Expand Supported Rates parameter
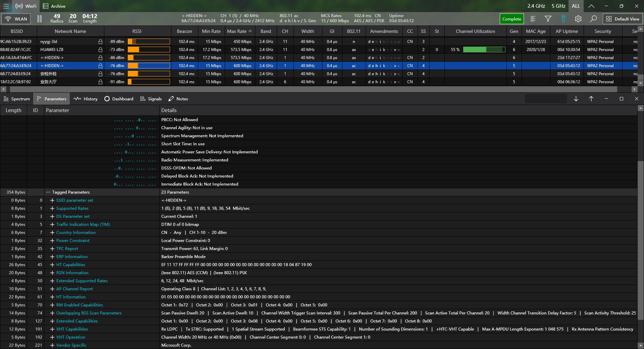The width and height of the screenshot is (644, 349). pos(52,208)
